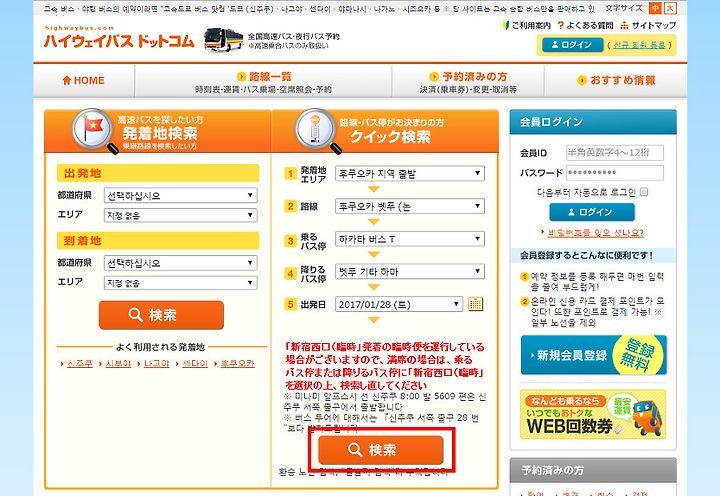Click the 予約済みの方 panel header at bottom right
This screenshot has height=496, width=720.
click(x=593, y=470)
